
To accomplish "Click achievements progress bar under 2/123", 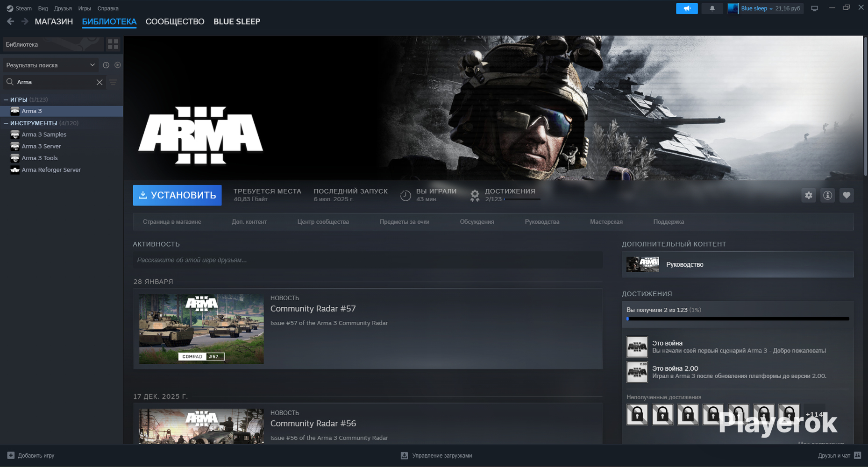I will [522, 199].
